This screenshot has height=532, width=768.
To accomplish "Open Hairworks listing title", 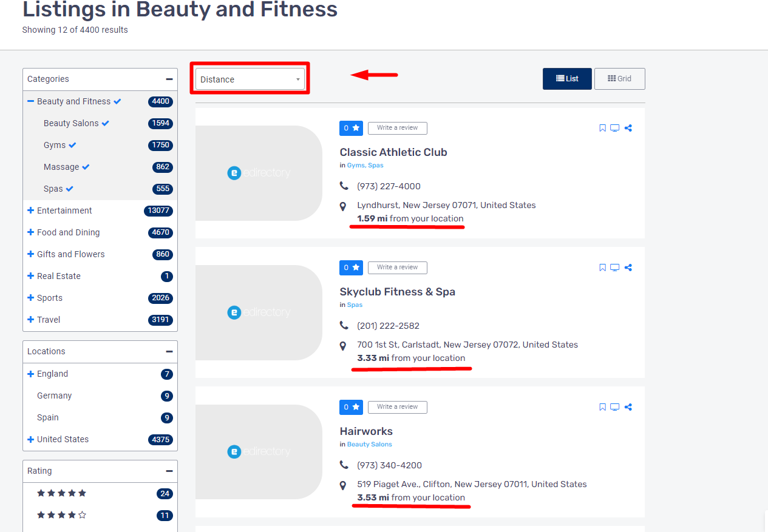I will [x=366, y=431].
